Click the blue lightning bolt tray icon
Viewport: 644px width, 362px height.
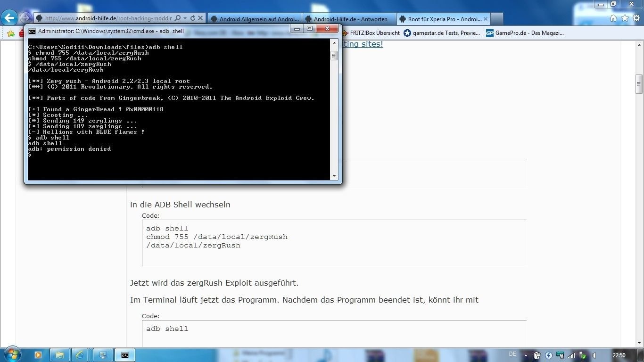click(x=549, y=355)
